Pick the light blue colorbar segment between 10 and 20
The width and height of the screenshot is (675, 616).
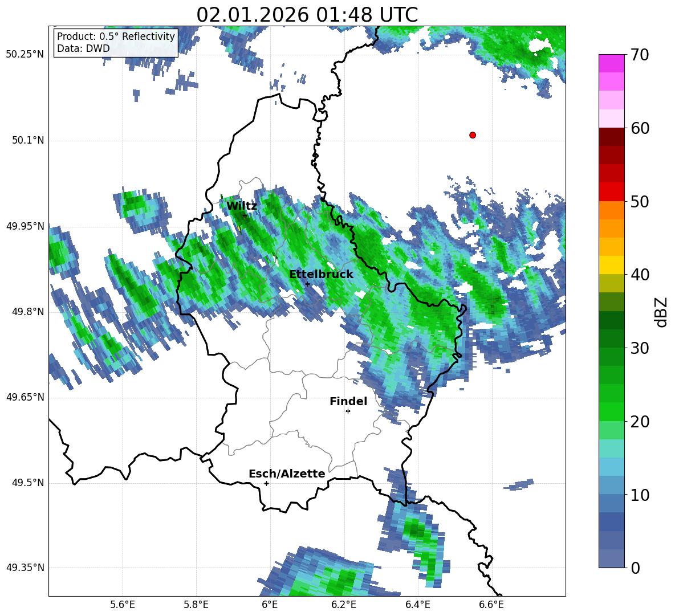tap(611, 467)
